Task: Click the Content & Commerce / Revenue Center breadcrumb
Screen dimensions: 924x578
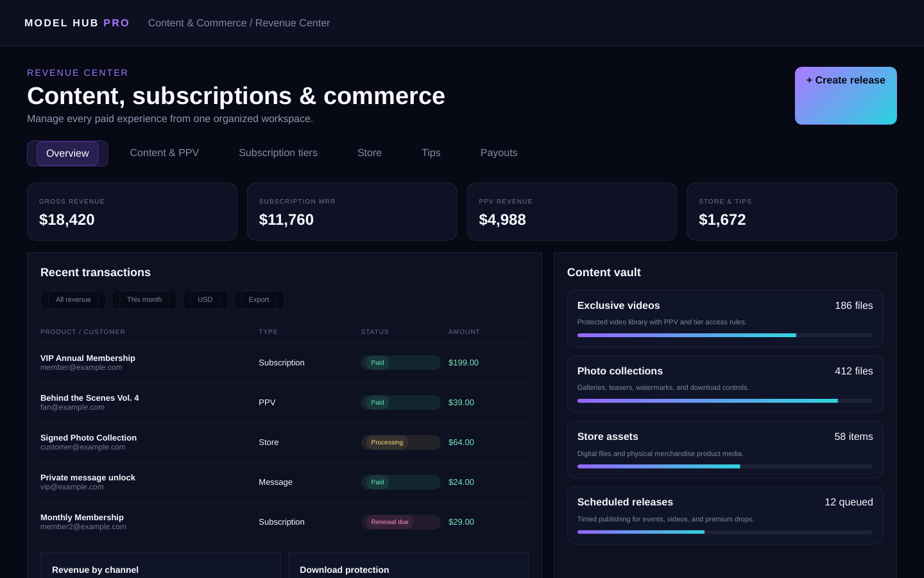Action: click(x=239, y=23)
